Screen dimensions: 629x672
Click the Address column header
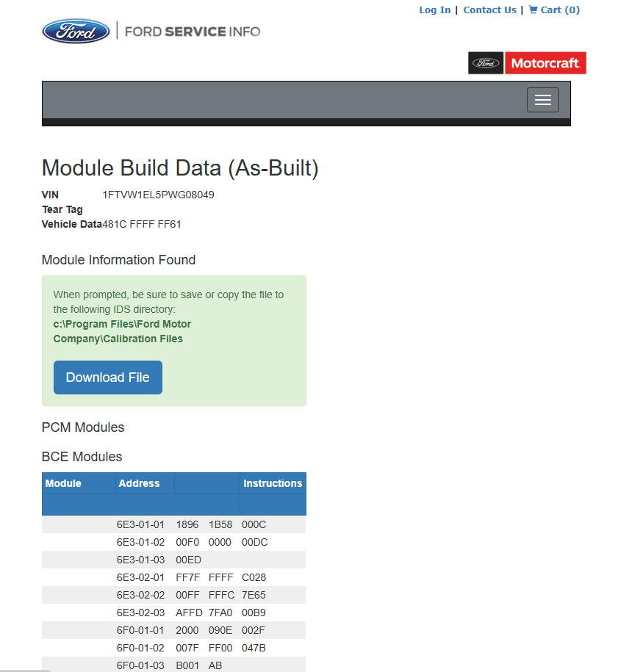[x=139, y=483]
